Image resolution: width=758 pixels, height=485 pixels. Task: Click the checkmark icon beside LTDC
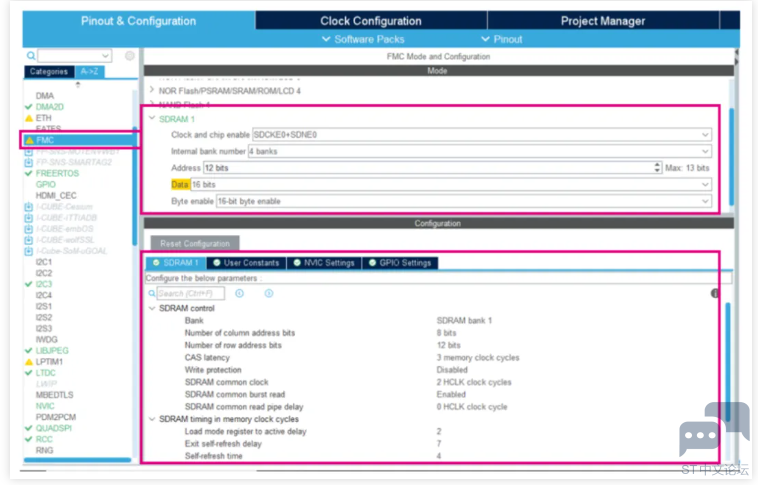(29, 373)
